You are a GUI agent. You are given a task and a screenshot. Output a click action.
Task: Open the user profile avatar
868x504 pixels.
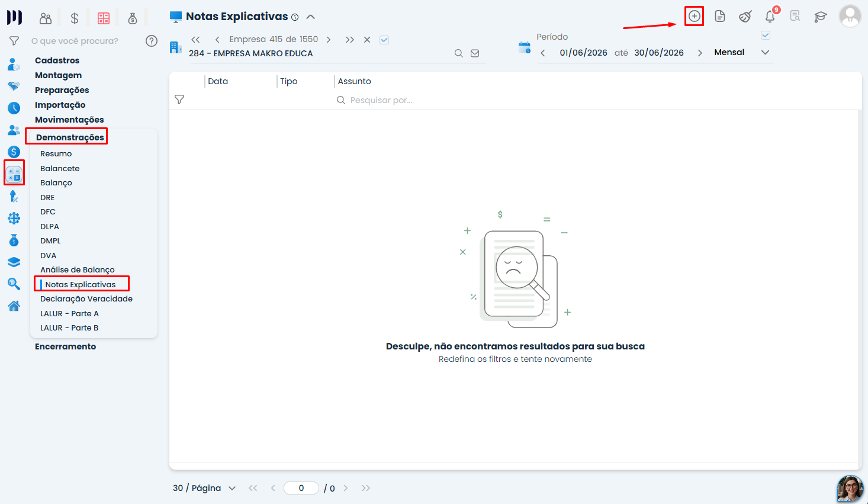[x=850, y=16]
